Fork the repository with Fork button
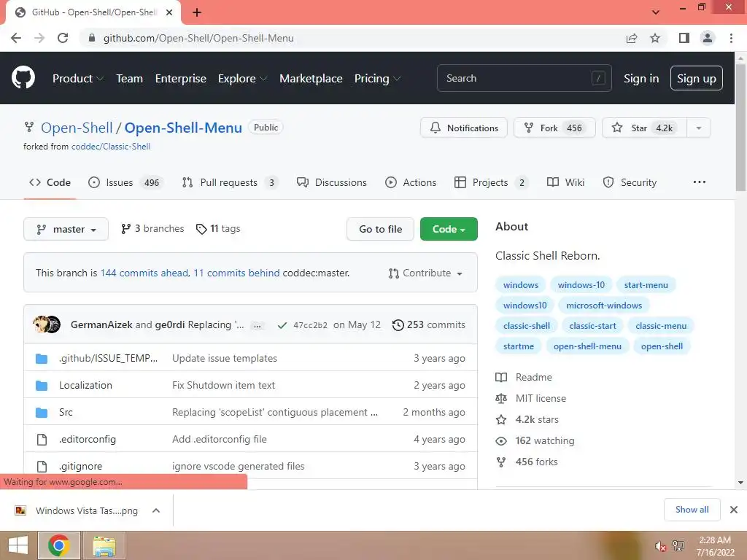Screen dimensions: 747x560 (x=554, y=128)
